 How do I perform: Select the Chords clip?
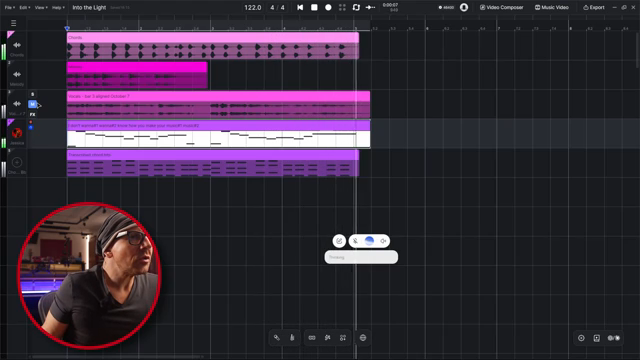(x=213, y=45)
